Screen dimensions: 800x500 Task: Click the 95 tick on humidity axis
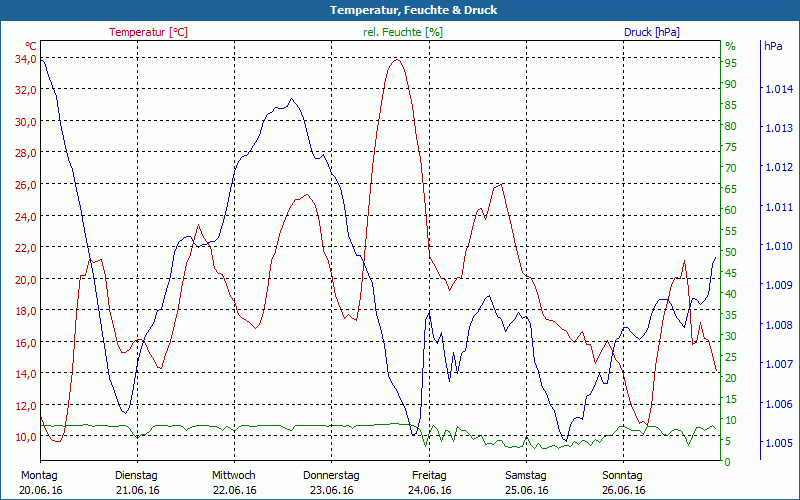[731, 63]
